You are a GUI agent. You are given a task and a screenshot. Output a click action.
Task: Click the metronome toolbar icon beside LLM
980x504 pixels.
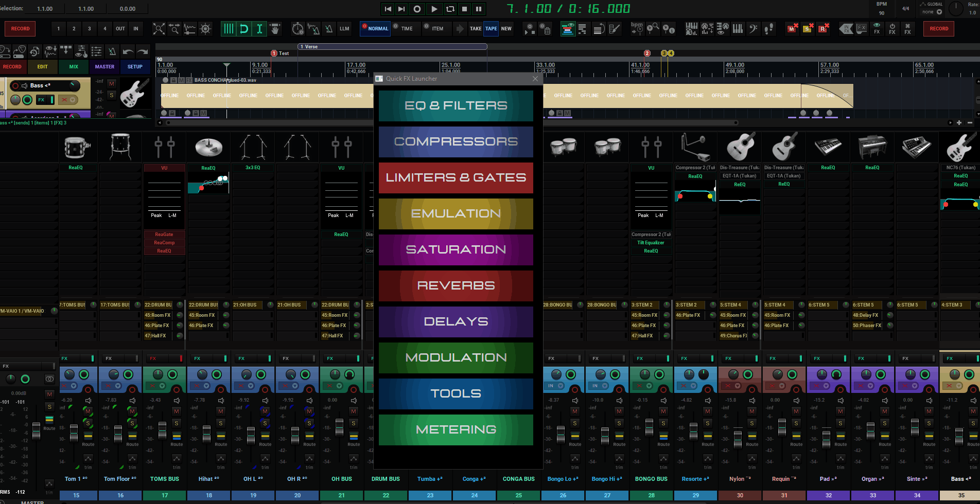pyautogui.click(x=329, y=29)
